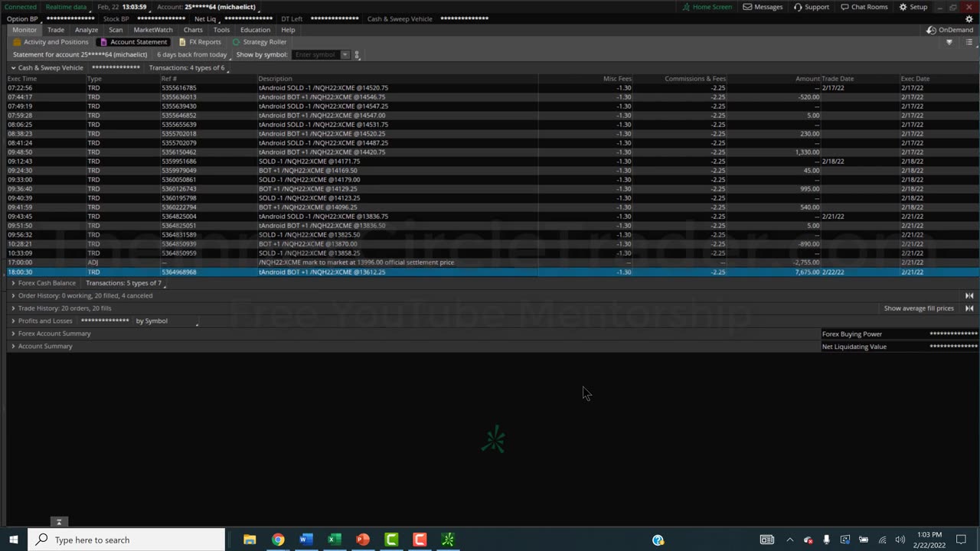Click the gear icon below Setup

(969, 19)
